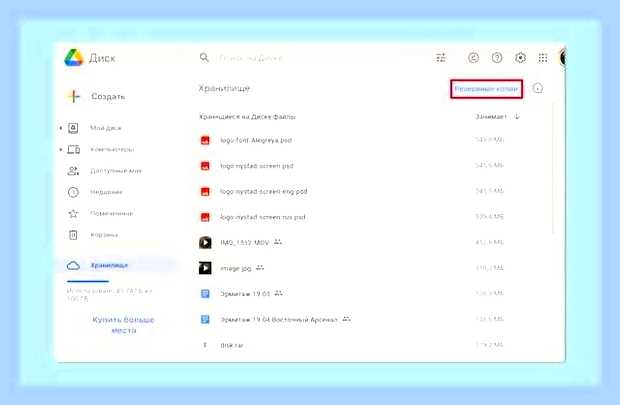Toggle sort direction arrow next to Занимает
Screen dimensions: 620x405
tap(517, 116)
